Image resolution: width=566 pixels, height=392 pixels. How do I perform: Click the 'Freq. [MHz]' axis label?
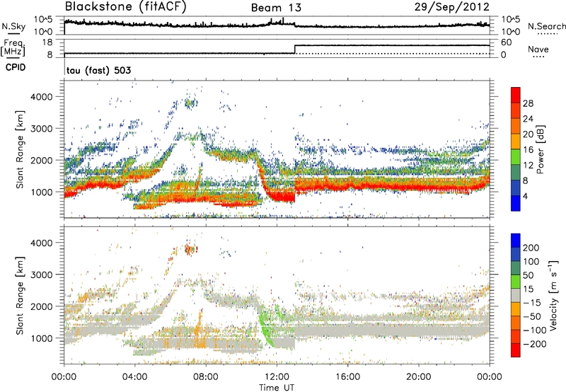(x=13, y=48)
